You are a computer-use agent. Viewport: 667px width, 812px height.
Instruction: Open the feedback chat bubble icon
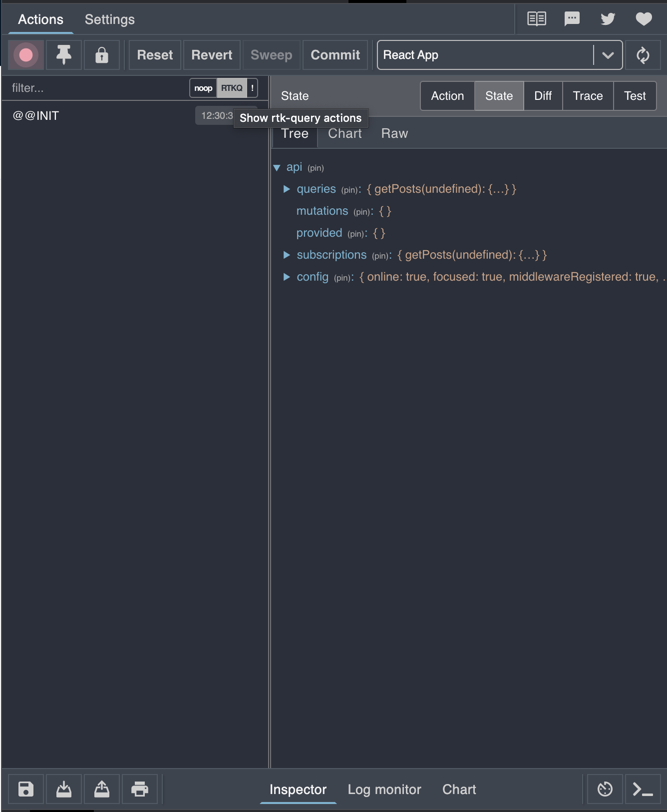coord(572,19)
